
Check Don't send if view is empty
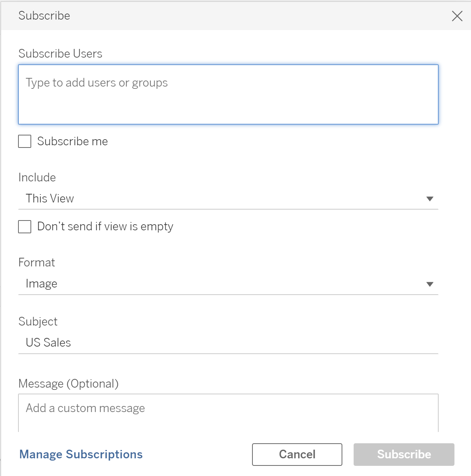point(25,227)
